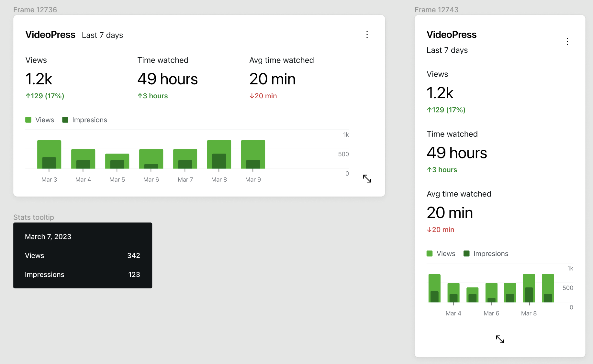Select the "Frame 12736" frame label
Viewport: 593px width, 364px height.
pos(35,10)
